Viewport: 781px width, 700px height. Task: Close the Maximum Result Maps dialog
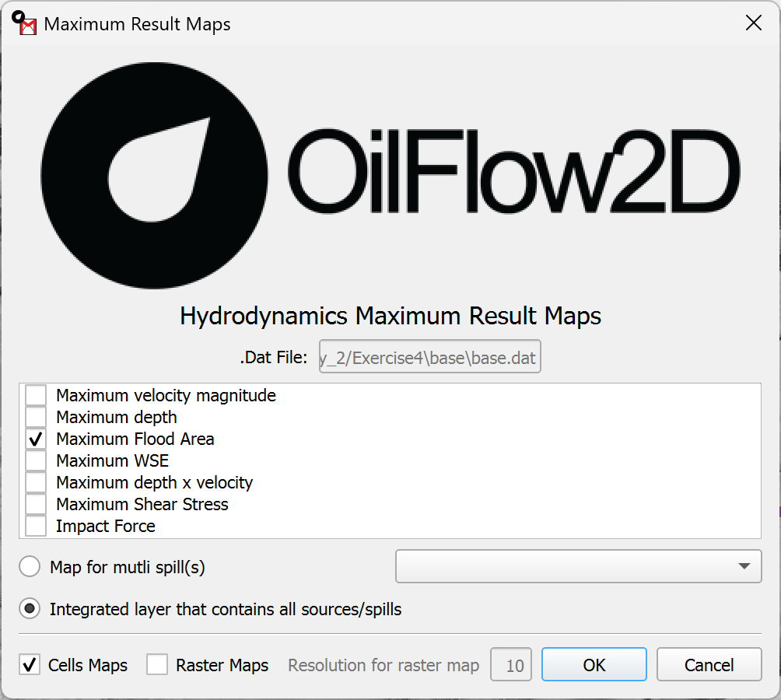754,23
